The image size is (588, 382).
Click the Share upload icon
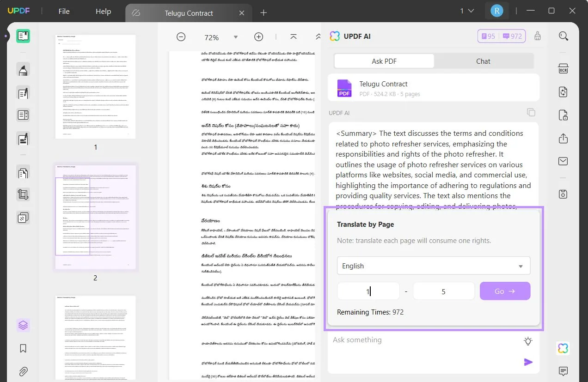(x=563, y=138)
